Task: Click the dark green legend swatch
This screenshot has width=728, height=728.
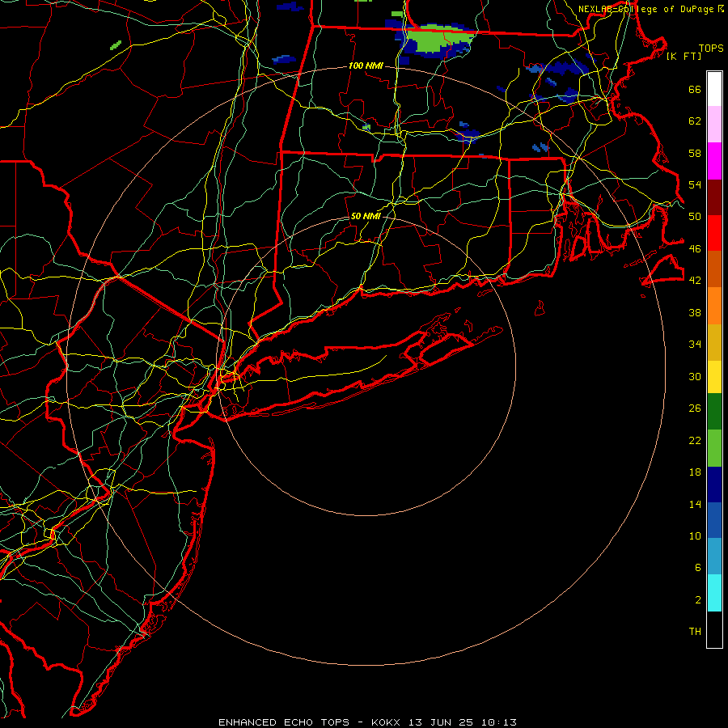Action: pyautogui.click(x=714, y=412)
